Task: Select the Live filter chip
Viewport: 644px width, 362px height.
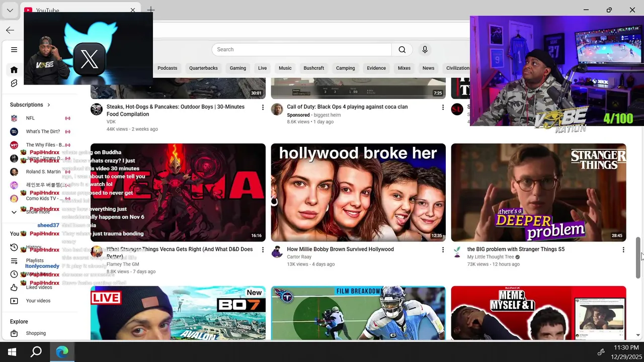Action: point(263,68)
